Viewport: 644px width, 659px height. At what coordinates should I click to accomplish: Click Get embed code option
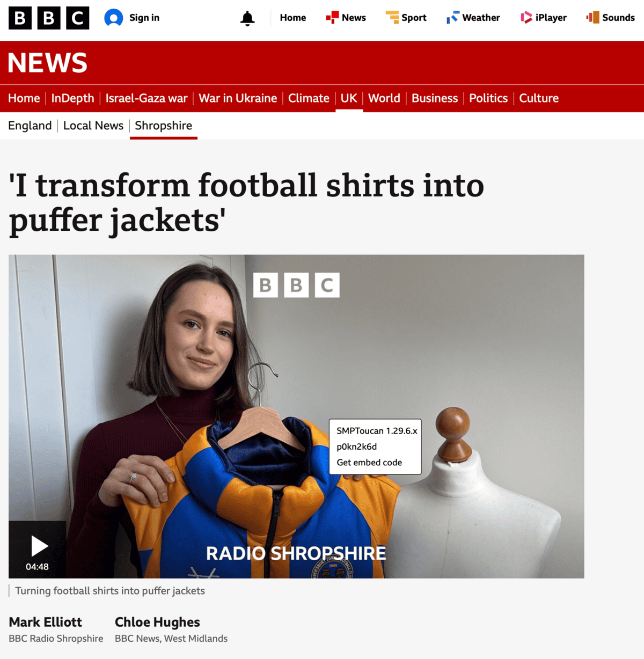369,463
